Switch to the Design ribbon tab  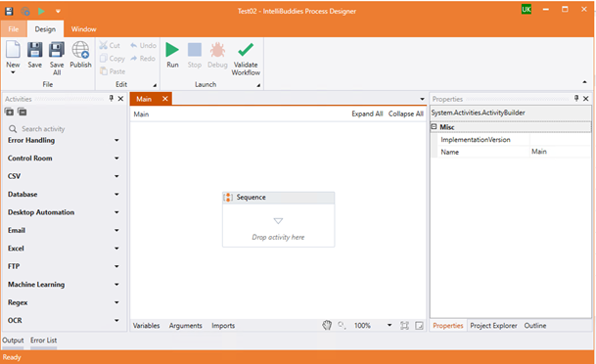click(x=45, y=29)
